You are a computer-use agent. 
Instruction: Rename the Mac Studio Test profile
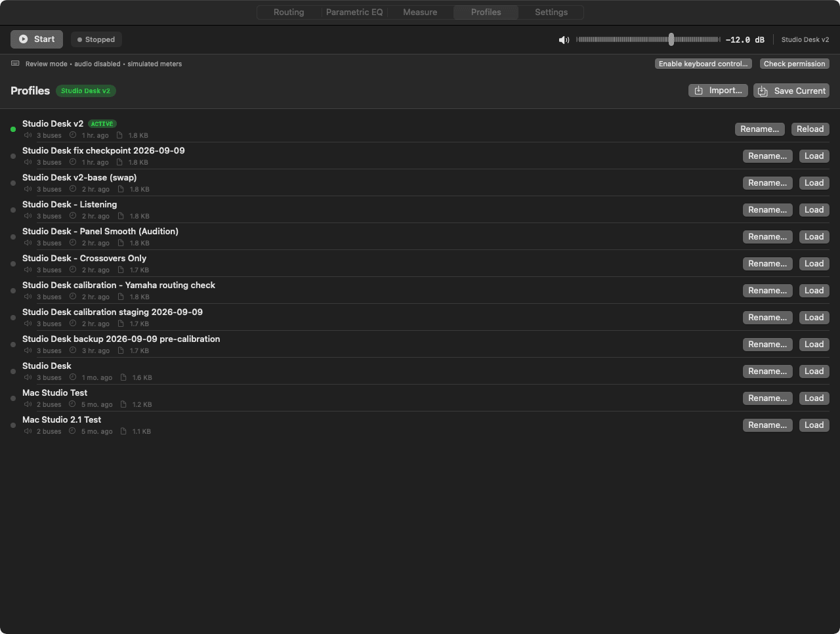(767, 398)
